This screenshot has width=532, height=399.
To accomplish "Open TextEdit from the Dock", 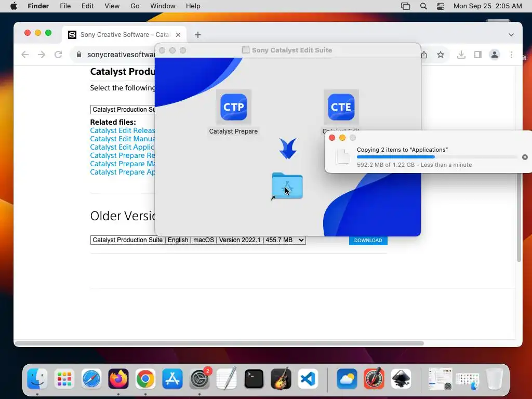I will point(227,379).
